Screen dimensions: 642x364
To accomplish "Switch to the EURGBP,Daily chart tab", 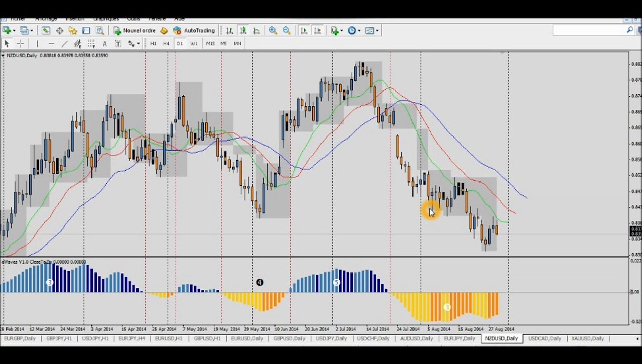I will pos(19,338).
